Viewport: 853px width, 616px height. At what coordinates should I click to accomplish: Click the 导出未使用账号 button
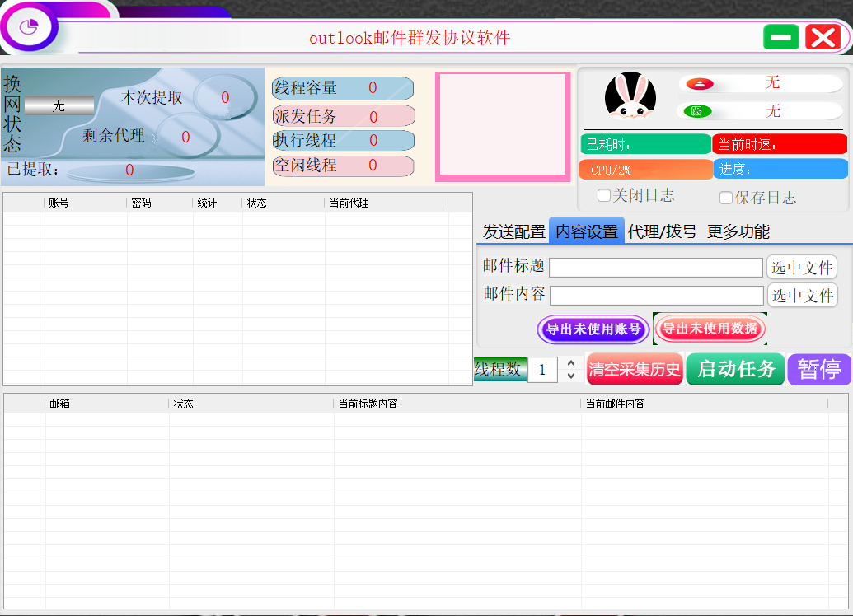click(593, 329)
